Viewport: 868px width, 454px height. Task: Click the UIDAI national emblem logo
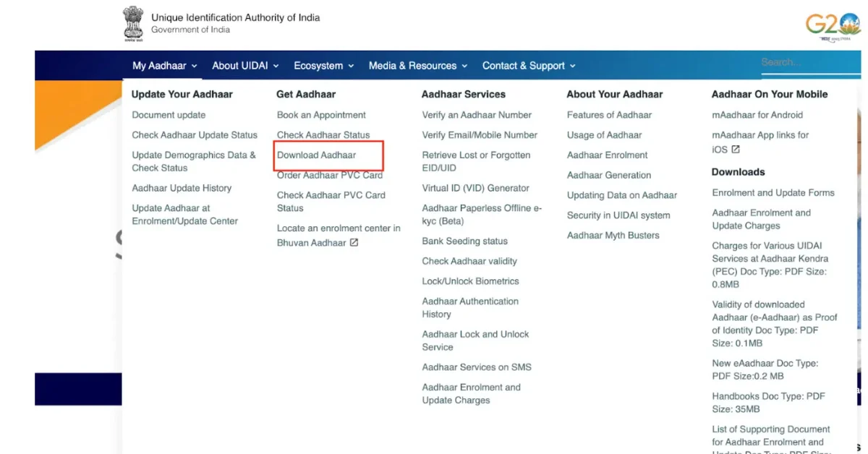click(x=133, y=22)
